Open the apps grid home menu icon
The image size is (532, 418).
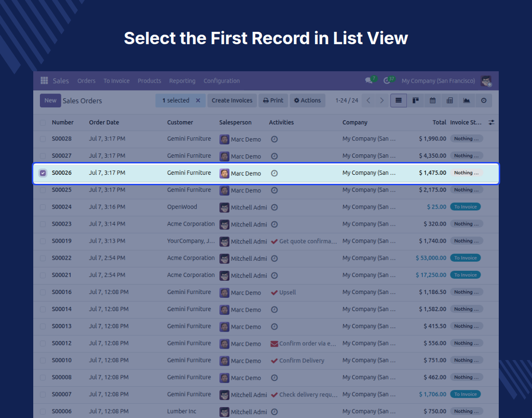point(44,80)
